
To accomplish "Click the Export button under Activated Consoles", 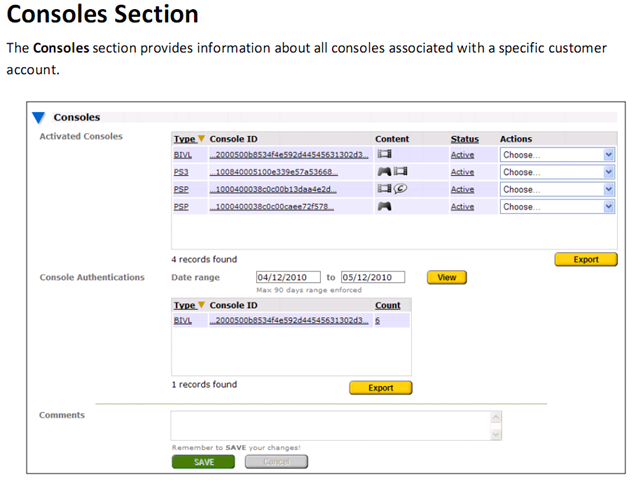I will pos(586,259).
